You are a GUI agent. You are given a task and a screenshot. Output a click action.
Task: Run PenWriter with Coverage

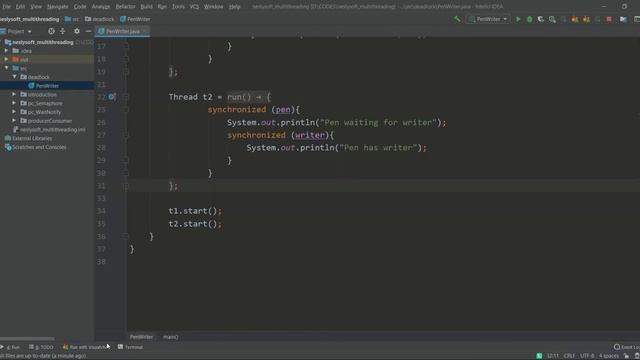(541, 19)
